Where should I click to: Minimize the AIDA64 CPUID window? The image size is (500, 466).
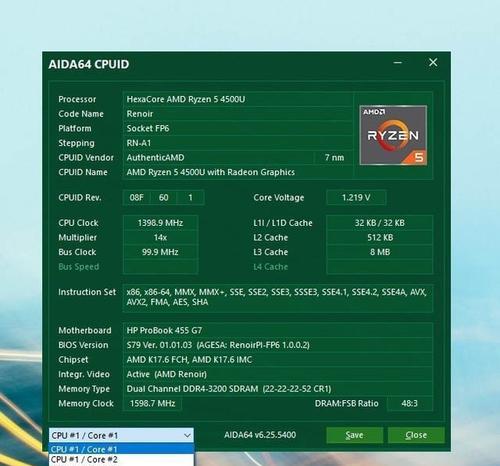point(398,62)
